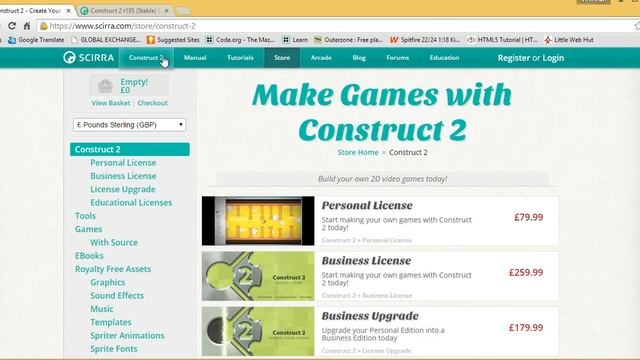Open the Store nav item
The width and height of the screenshot is (640, 360).
[x=282, y=58]
